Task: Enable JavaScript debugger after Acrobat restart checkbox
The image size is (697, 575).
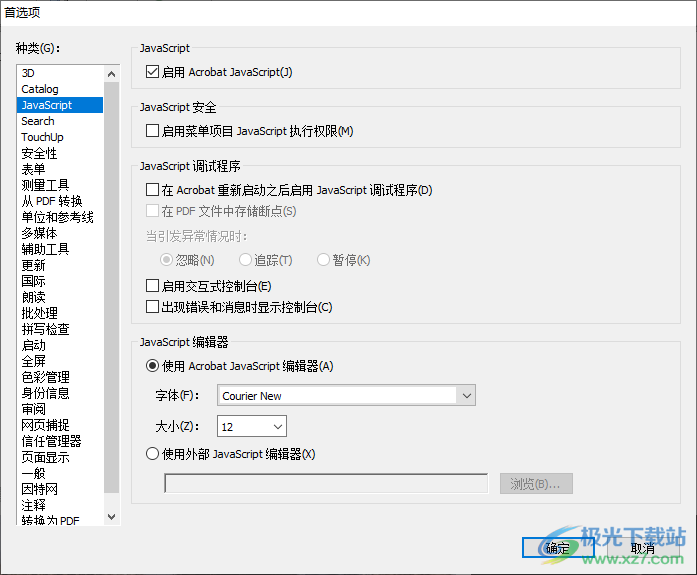Action: tap(153, 190)
